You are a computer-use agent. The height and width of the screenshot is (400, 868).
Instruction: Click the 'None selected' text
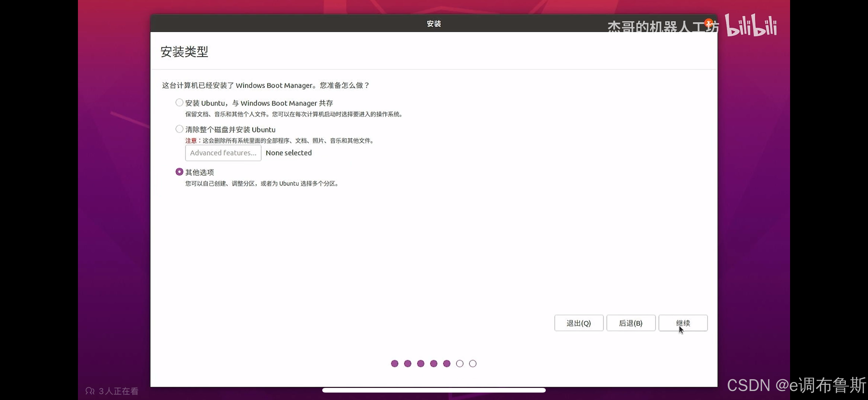pos(289,153)
